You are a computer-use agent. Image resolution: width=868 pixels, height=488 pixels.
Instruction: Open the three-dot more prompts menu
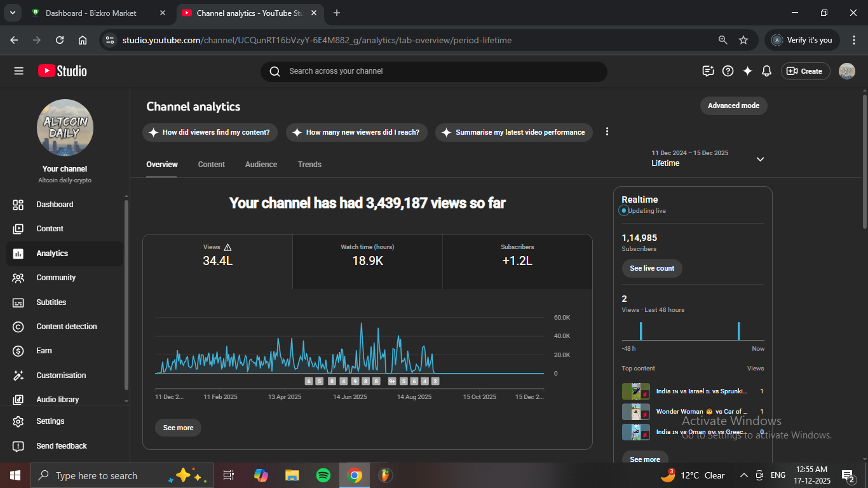click(607, 132)
